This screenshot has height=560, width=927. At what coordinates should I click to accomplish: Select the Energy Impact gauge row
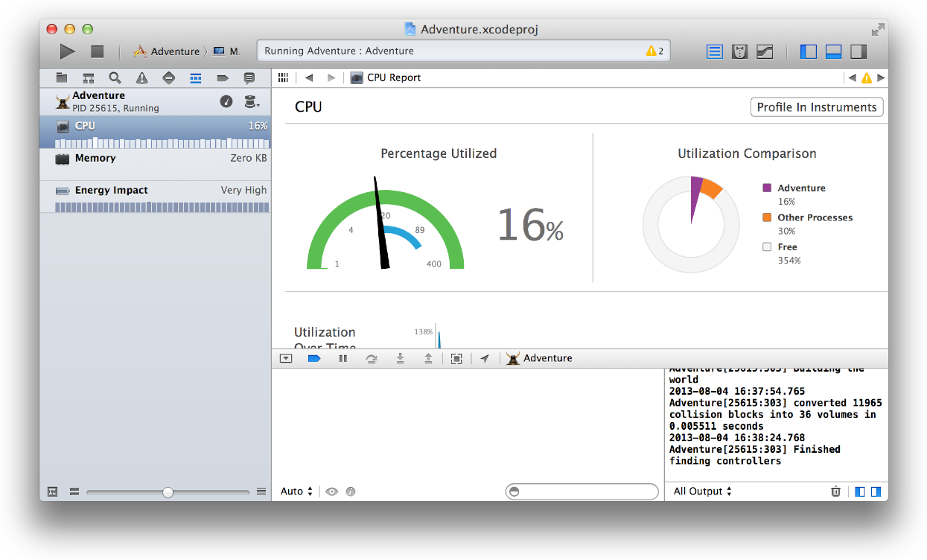pyautogui.click(x=156, y=197)
